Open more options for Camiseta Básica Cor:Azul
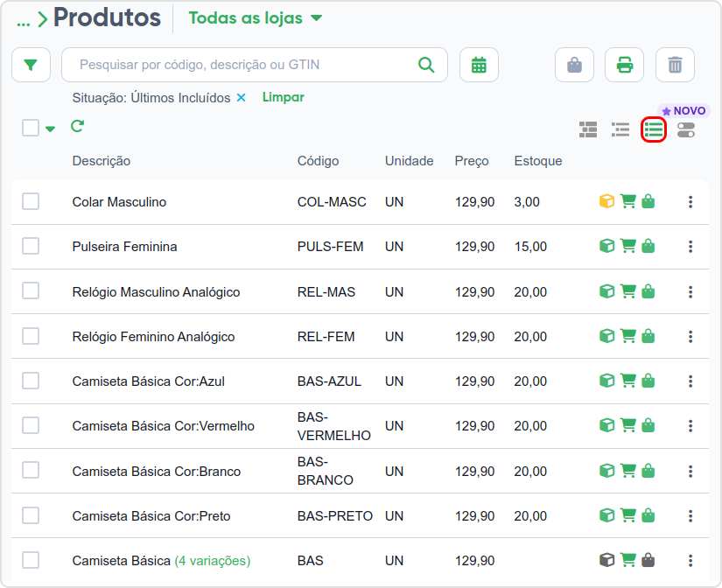 690,381
